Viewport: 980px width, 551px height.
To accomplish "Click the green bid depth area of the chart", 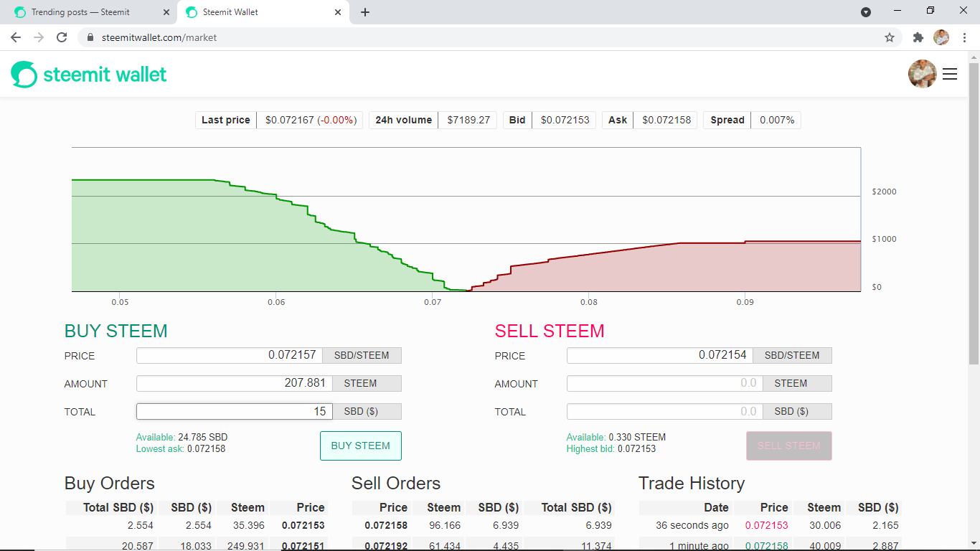I will [x=215, y=244].
